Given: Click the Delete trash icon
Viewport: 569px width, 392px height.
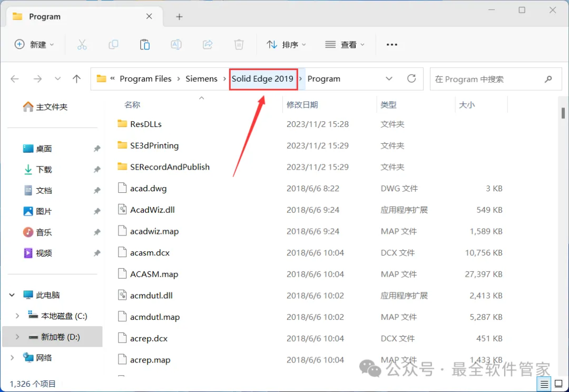Looking at the screenshot, I should click(x=239, y=45).
